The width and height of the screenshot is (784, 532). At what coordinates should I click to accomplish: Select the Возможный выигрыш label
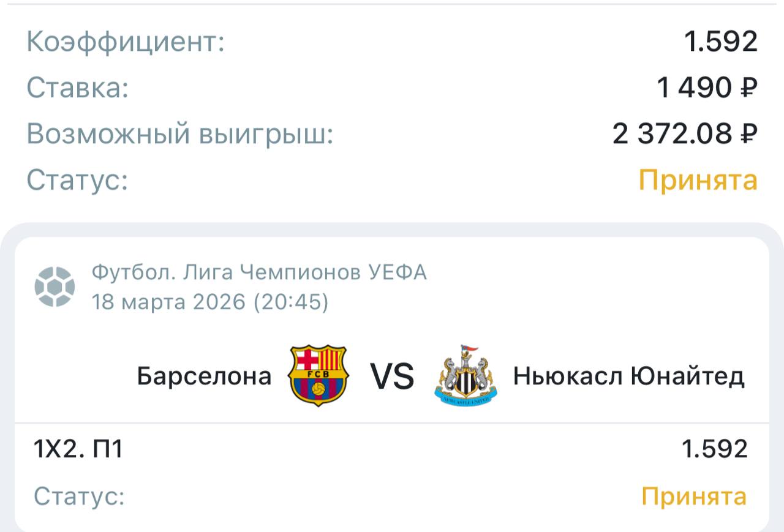pyautogui.click(x=180, y=134)
